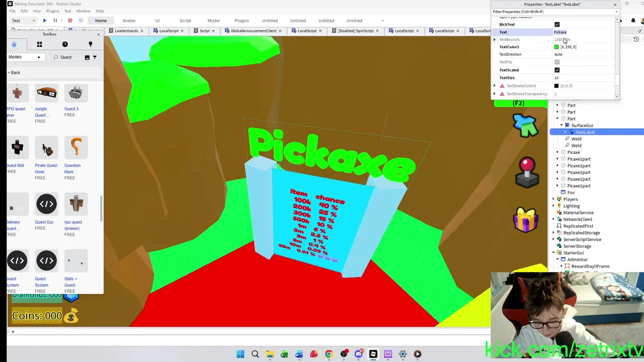Select the first Weld under Part
The width and height of the screenshot is (644, 362).
pos(576,139)
